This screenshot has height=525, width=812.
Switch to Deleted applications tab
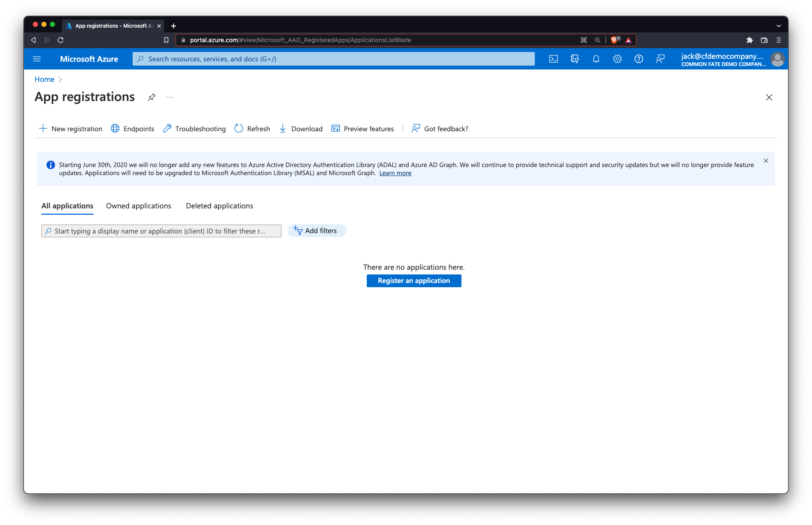(x=220, y=206)
